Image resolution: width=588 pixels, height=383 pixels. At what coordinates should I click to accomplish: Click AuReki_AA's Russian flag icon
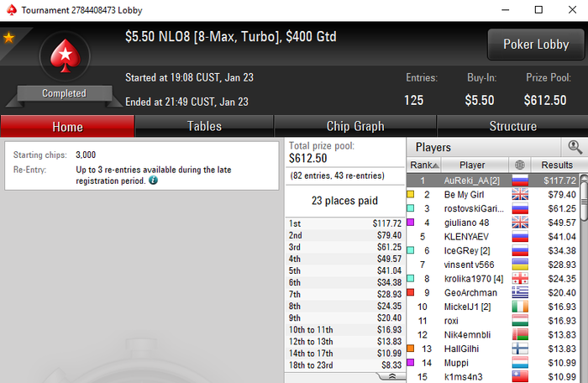coord(520,181)
